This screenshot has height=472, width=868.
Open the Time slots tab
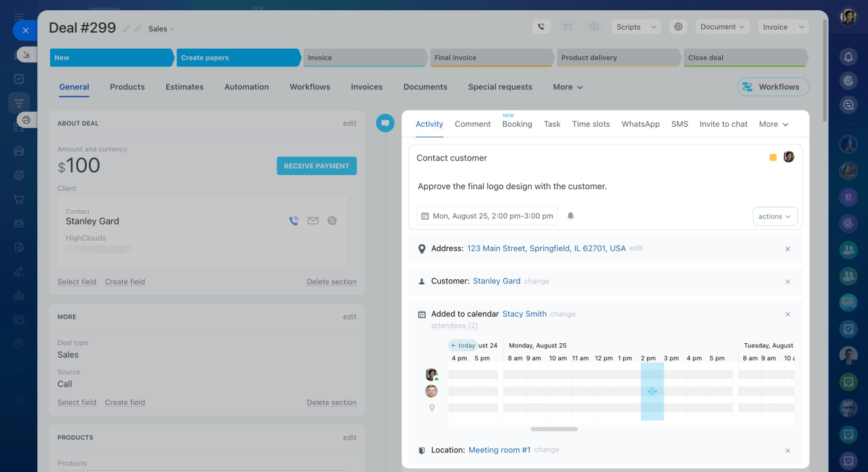[591, 124]
